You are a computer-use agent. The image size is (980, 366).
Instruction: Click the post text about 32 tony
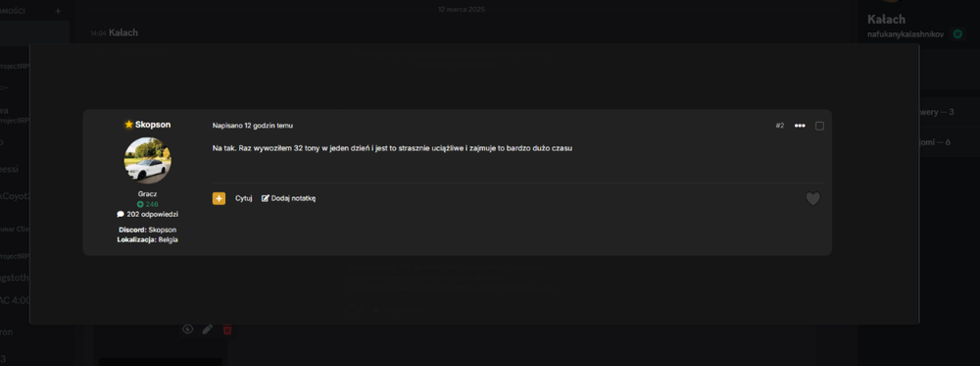393,148
